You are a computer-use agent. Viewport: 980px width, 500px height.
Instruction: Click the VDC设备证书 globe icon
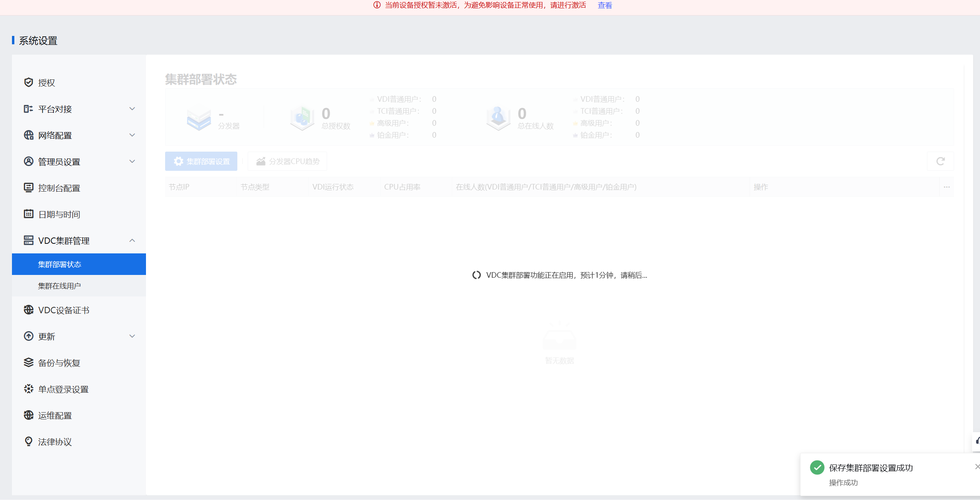(28, 310)
